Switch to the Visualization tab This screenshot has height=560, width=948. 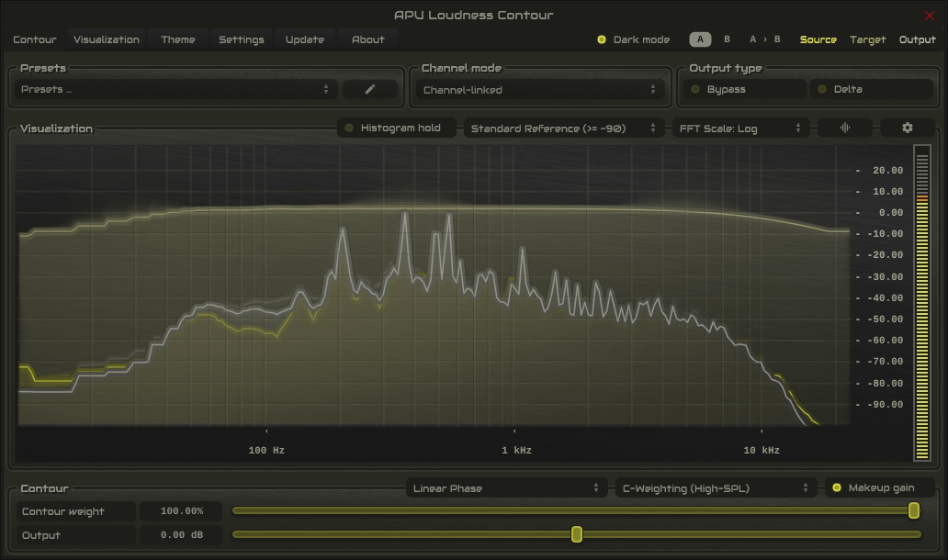(x=107, y=39)
